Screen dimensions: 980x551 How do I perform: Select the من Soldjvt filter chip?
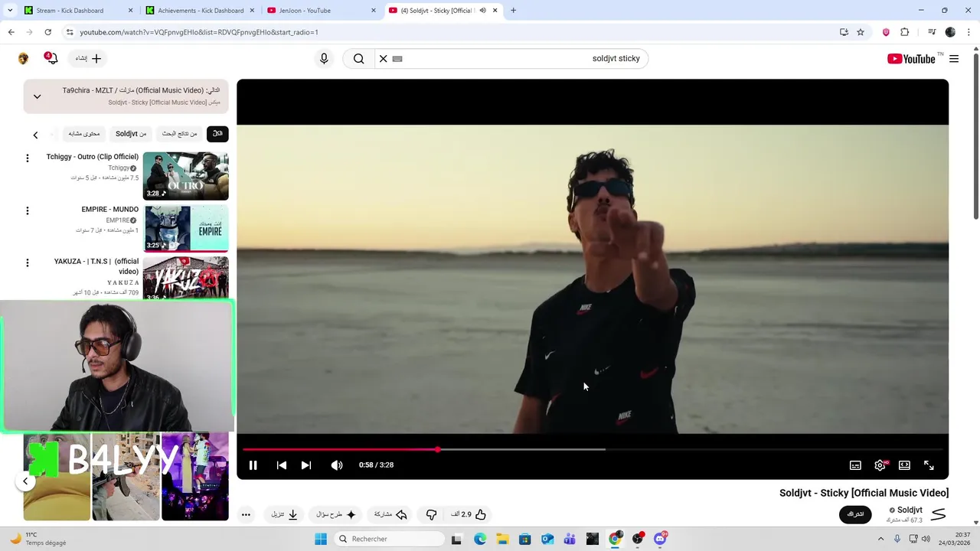pos(131,134)
